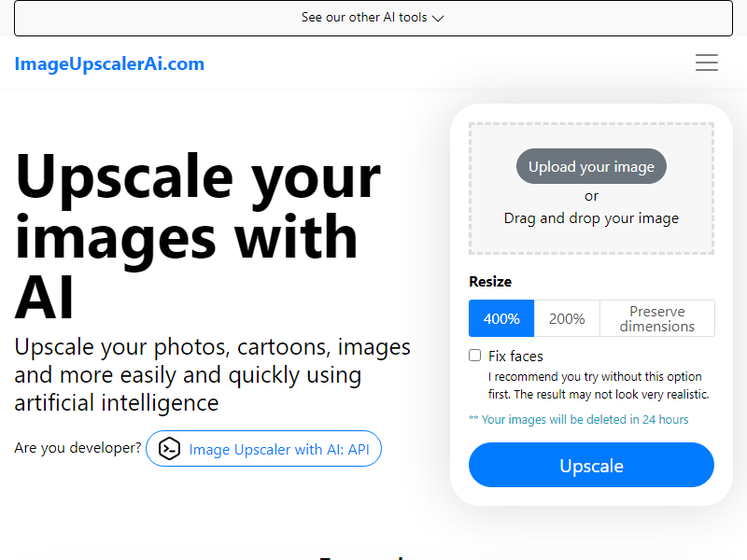Click the Fix faces recommendation note
Screen dimensions: 747x560
pyautogui.click(x=599, y=385)
